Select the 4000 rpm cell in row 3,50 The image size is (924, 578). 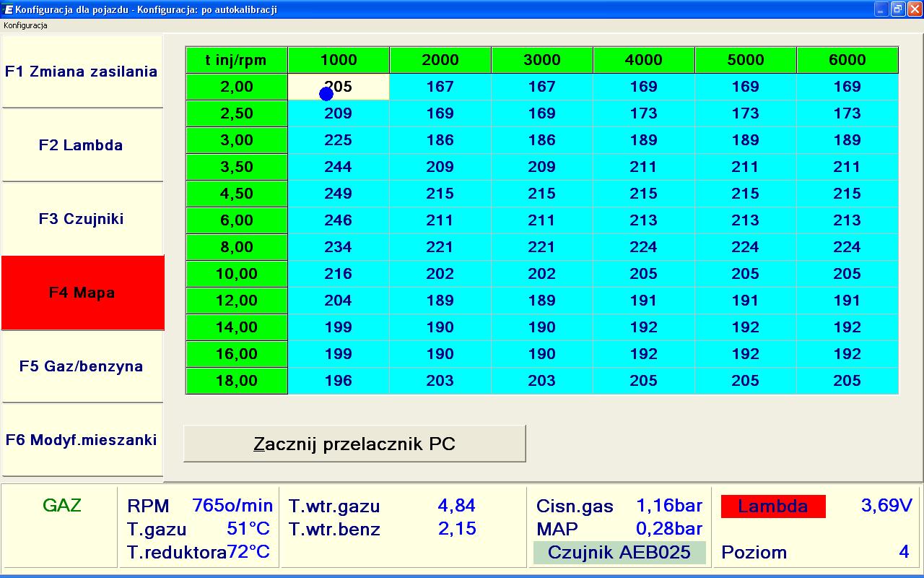click(x=644, y=167)
